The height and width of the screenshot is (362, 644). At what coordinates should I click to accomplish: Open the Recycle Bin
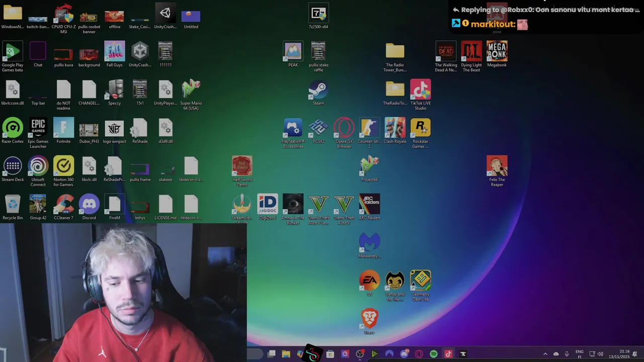pyautogui.click(x=13, y=208)
